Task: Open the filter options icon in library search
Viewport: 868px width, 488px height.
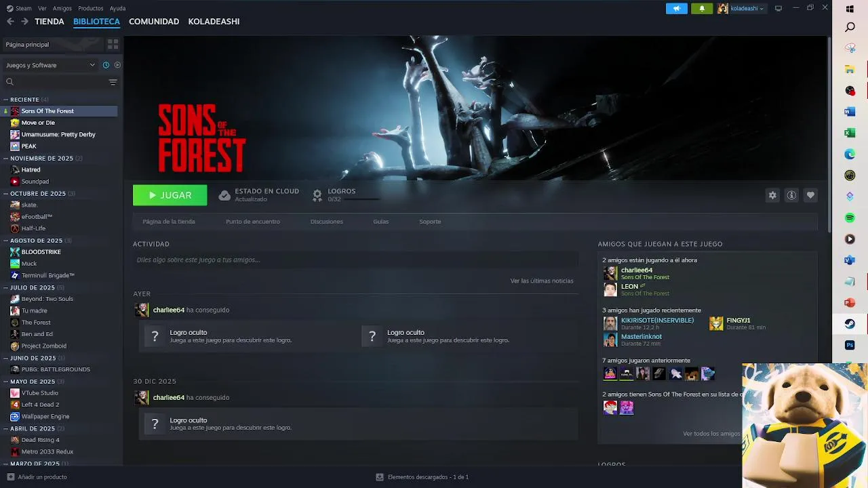Action: click(113, 82)
